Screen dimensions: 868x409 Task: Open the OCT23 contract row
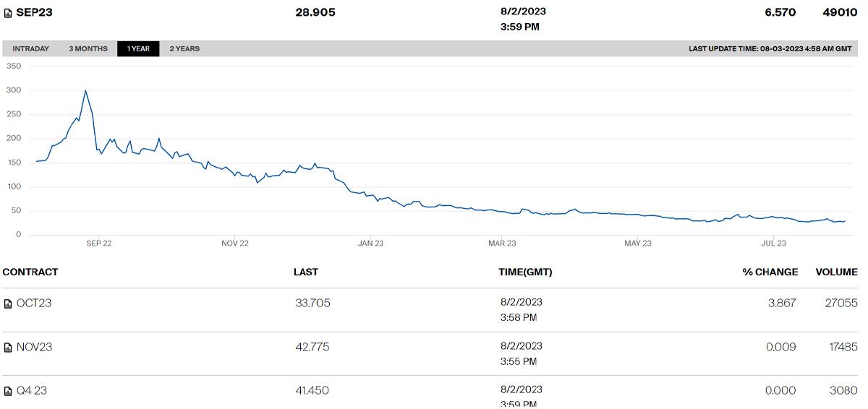point(34,303)
